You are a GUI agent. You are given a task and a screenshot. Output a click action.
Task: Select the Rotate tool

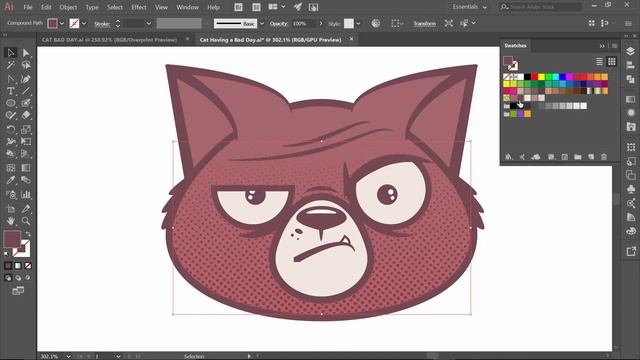(11, 129)
